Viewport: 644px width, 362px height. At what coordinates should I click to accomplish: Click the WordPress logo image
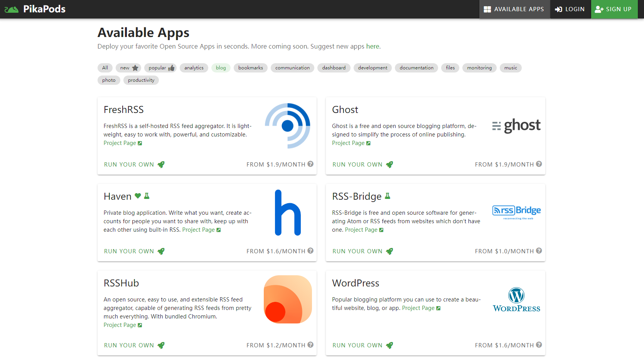pyautogui.click(x=516, y=300)
